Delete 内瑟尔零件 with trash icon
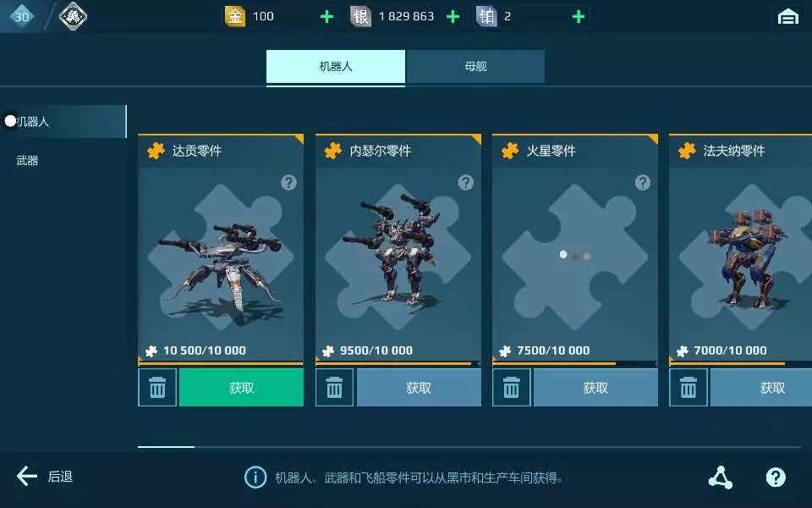The width and height of the screenshot is (812, 508). [335, 387]
